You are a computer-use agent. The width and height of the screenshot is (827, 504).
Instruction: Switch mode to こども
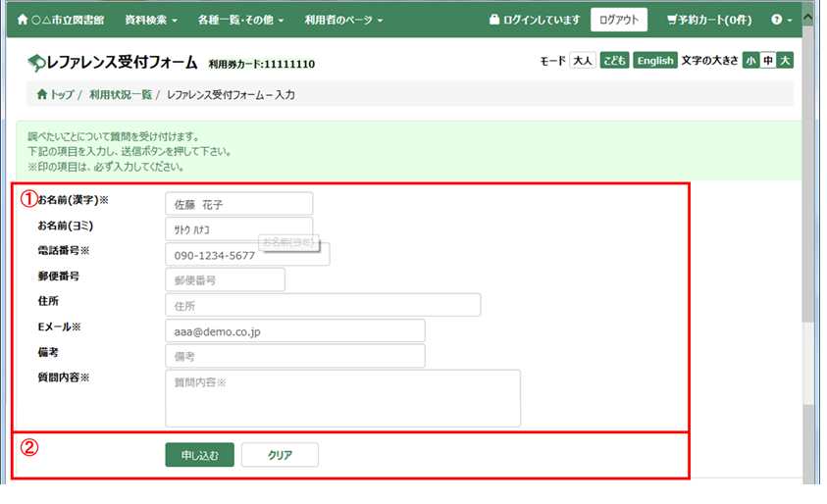[615, 61]
